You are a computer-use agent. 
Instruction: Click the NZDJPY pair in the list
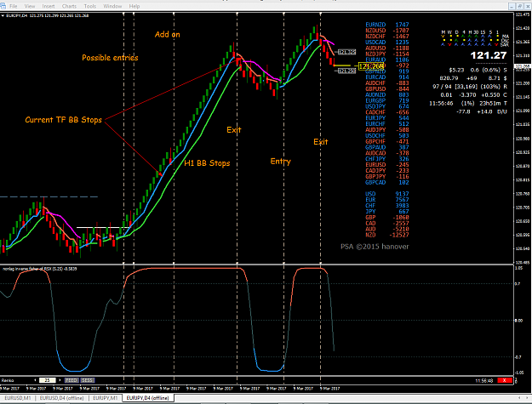tap(375, 54)
